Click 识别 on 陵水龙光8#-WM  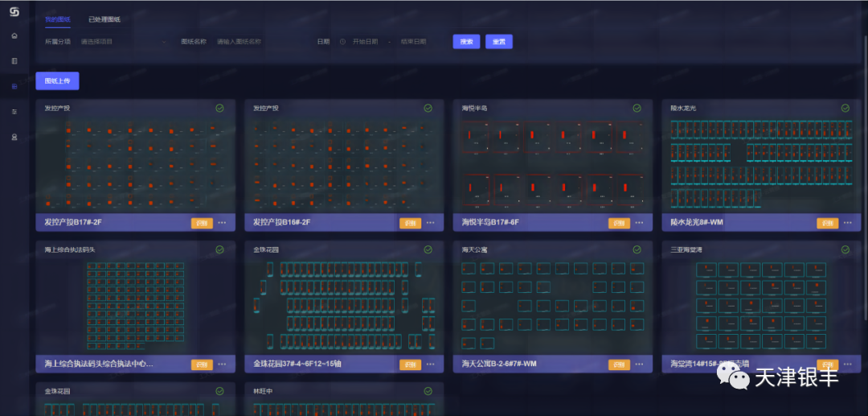[x=828, y=223]
